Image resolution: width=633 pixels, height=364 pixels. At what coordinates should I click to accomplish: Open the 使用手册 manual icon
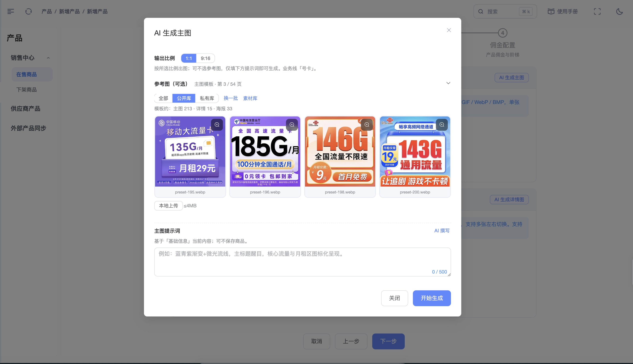[551, 11]
